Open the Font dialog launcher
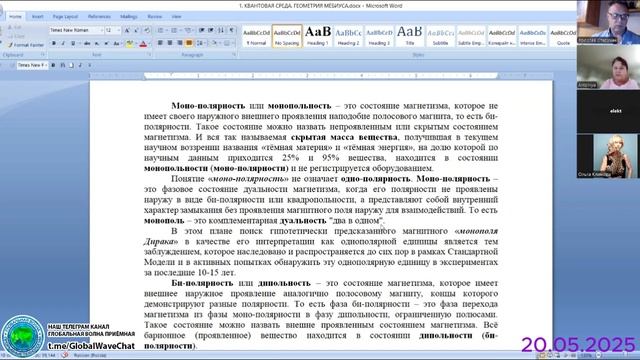Viewport: 640px width, 360px height. click(x=149, y=54)
